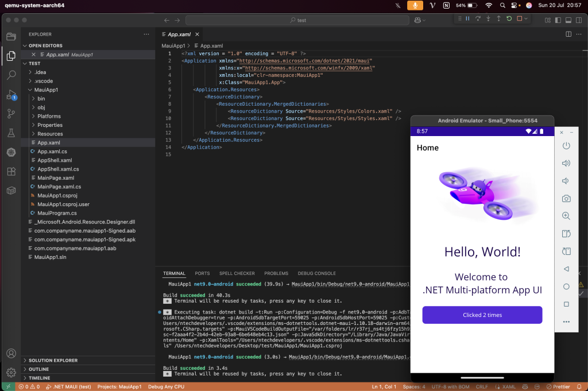Pause the debugger from the debug toolbar
588x391 pixels.
click(x=467, y=18)
